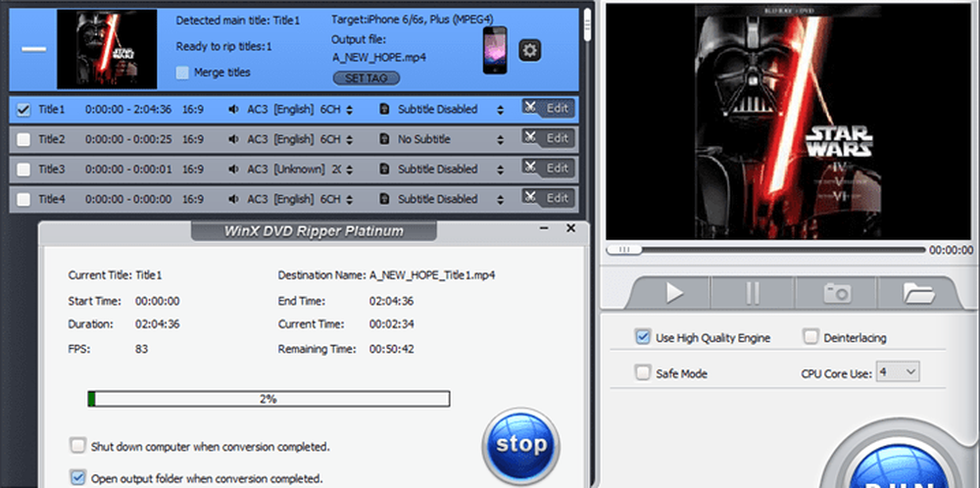Viewport: 980px width, 488px height.
Task: Open the output folder icon
Action: [x=918, y=292]
